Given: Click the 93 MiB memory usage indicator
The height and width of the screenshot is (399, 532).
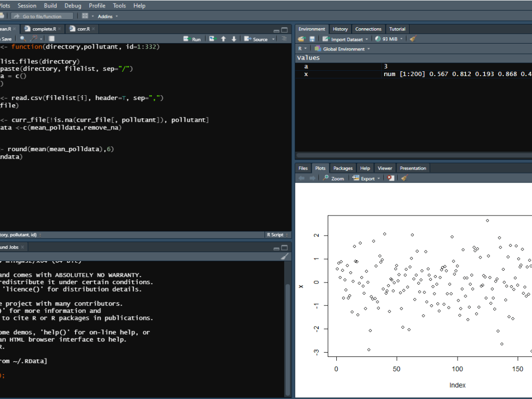Looking at the screenshot, I should pyautogui.click(x=389, y=39).
